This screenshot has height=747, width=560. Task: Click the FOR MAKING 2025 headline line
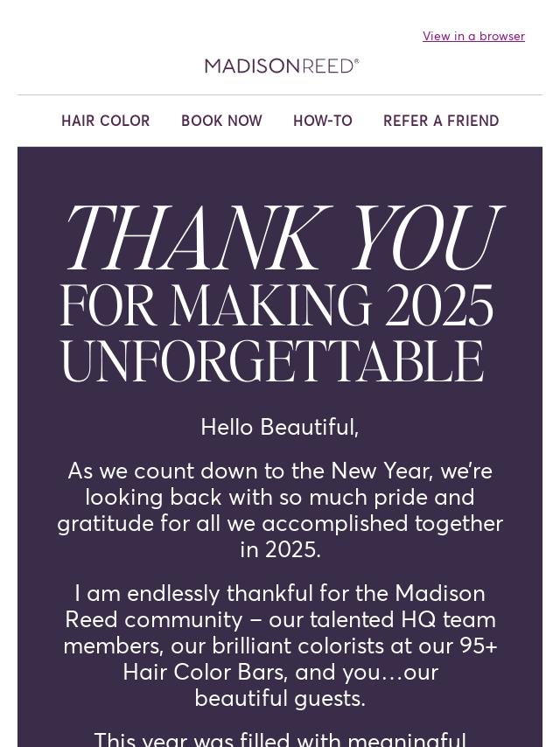[x=276, y=306]
